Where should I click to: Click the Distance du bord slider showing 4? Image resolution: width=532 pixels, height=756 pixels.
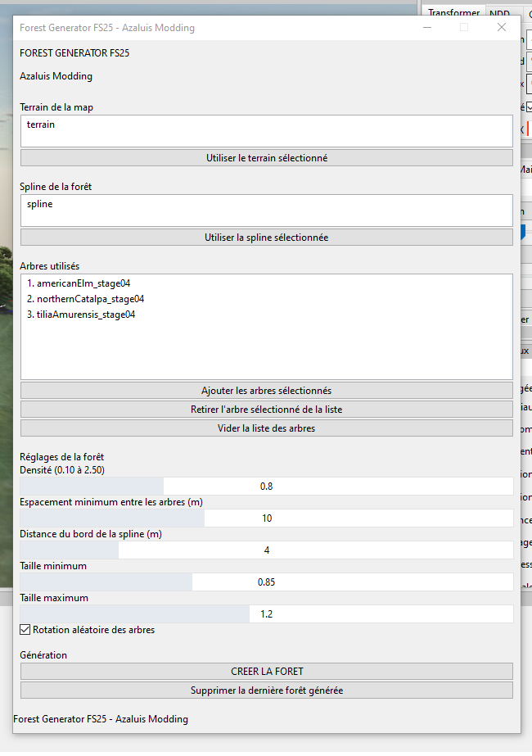click(267, 550)
